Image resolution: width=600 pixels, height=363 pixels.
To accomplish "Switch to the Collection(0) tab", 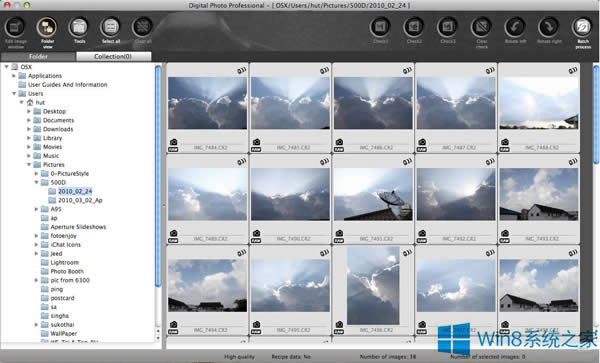I will (x=114, y=57).
